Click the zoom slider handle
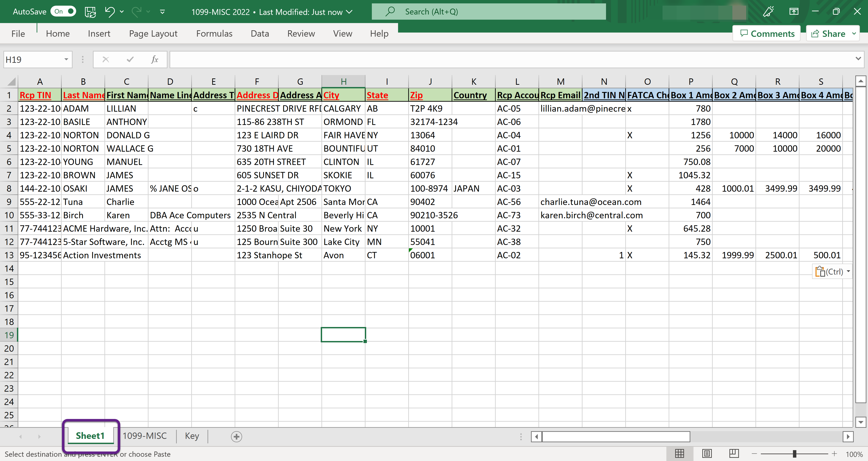This screenshot has width=868, height=461. [x=795, y=454]
